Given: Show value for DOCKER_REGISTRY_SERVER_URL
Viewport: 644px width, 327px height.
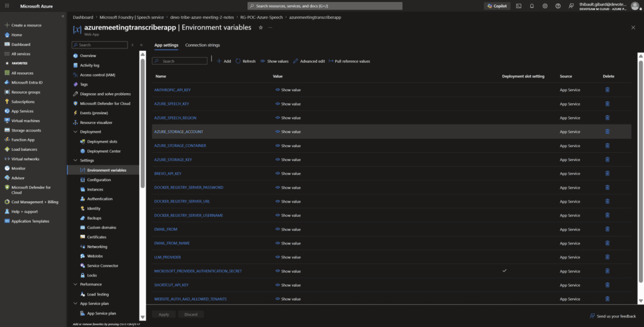Looking at the screenshot, I should click(x=288, y=201).
